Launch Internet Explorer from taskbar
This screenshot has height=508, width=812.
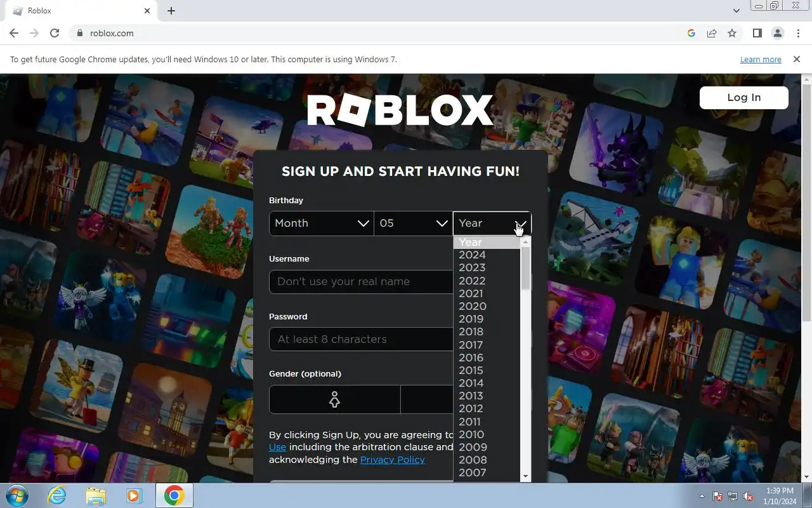[57, 495]
